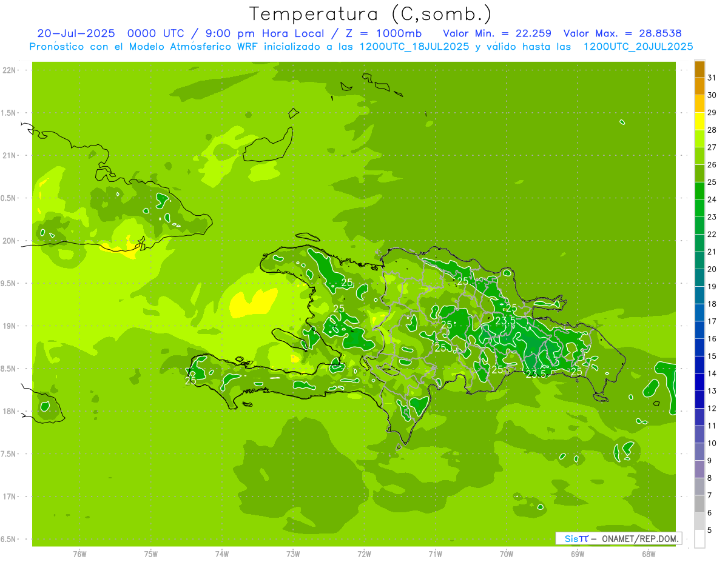Pick the orange swatch between colorbar 30 and 31
The height and width of the screenshot is (562, 728).
click(x=700, y=86)
